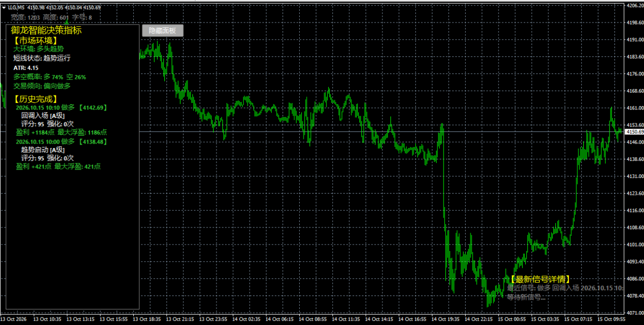Click the 宽度 高度 字号 info text

pos(52,17)
